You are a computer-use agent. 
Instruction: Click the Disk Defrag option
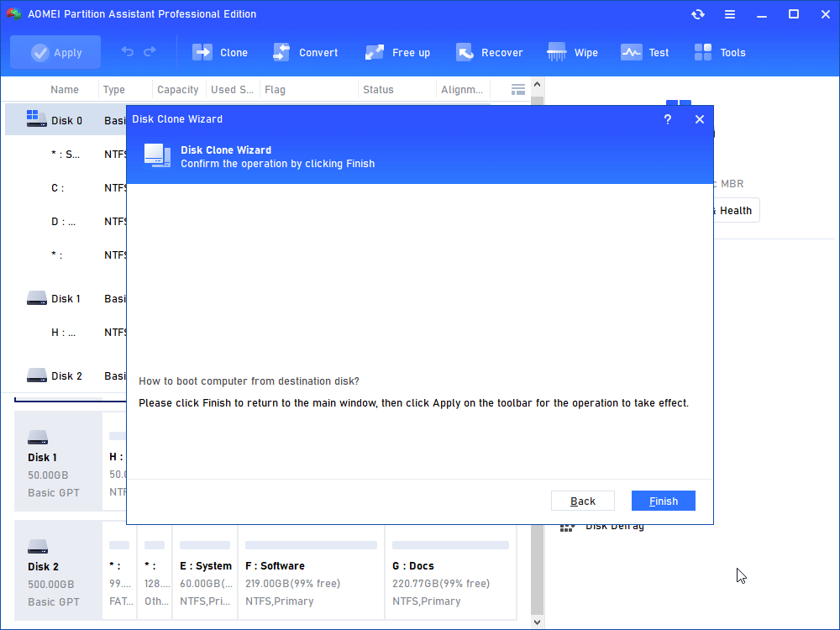pos(615,528)
